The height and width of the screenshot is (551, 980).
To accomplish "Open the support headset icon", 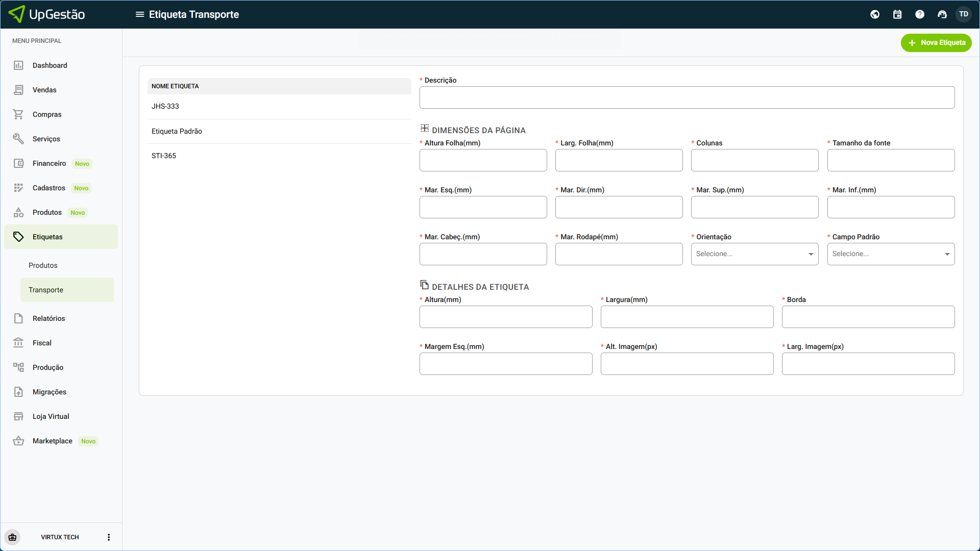I will [x=942, y=14].
